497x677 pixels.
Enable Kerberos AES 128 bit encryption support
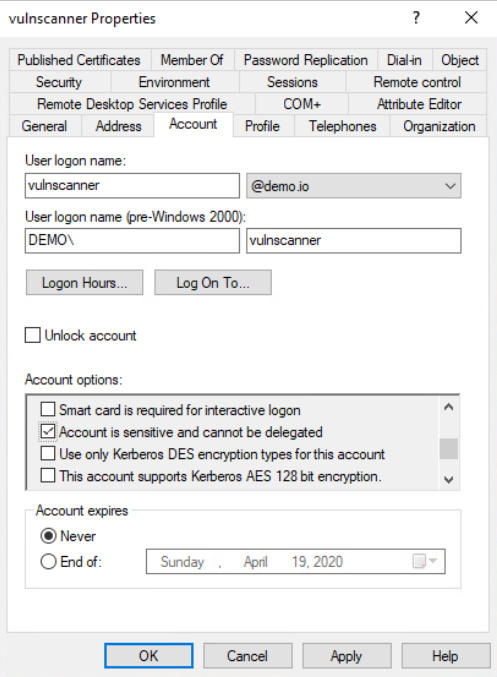pos(48,475)
